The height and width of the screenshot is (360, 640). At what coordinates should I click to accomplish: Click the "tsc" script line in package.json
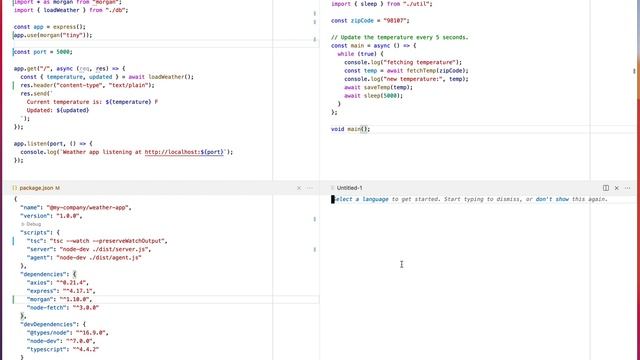(97, 241)
